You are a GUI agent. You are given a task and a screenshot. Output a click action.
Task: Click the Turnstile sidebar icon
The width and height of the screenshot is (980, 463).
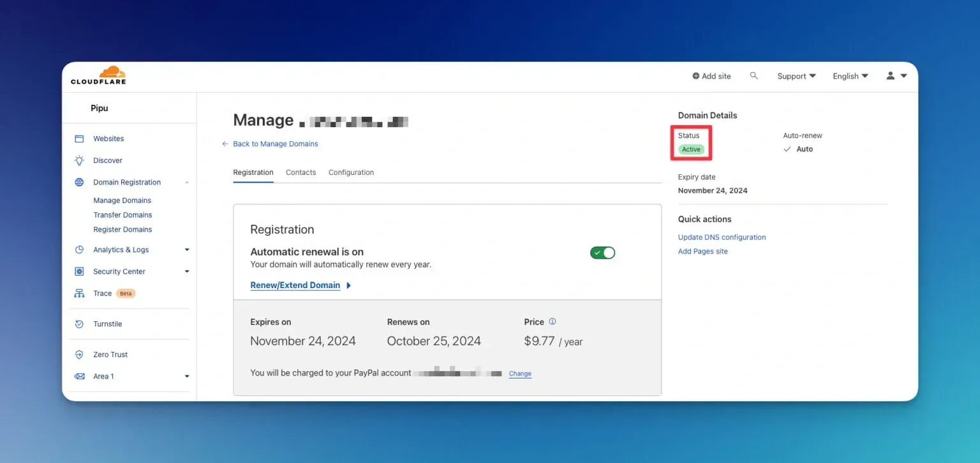pos(79,324)
